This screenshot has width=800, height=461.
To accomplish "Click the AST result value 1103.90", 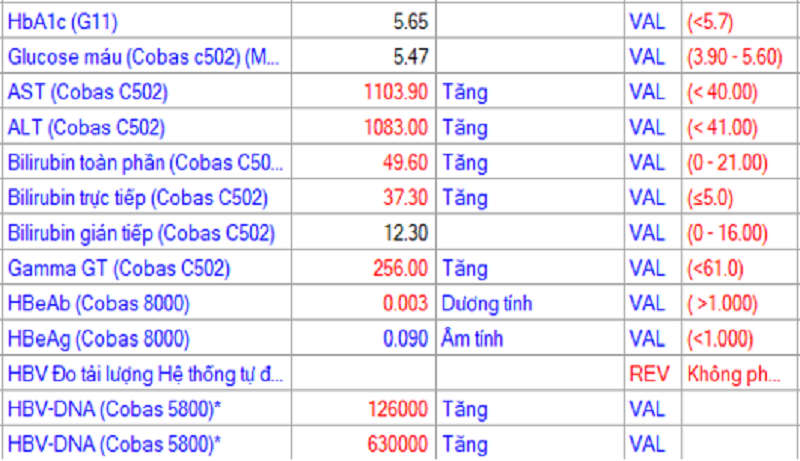I will pyautogui.click(x=396, y=92).
